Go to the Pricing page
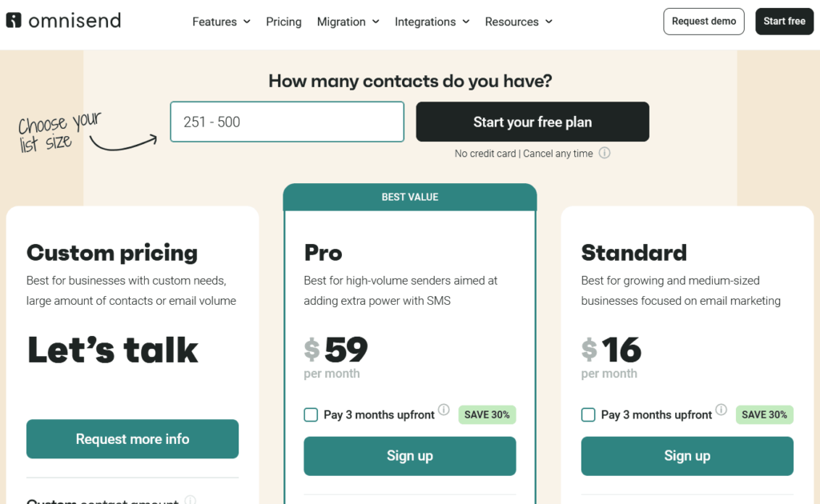The image size is (820, 504). click(x=283, y=22)
